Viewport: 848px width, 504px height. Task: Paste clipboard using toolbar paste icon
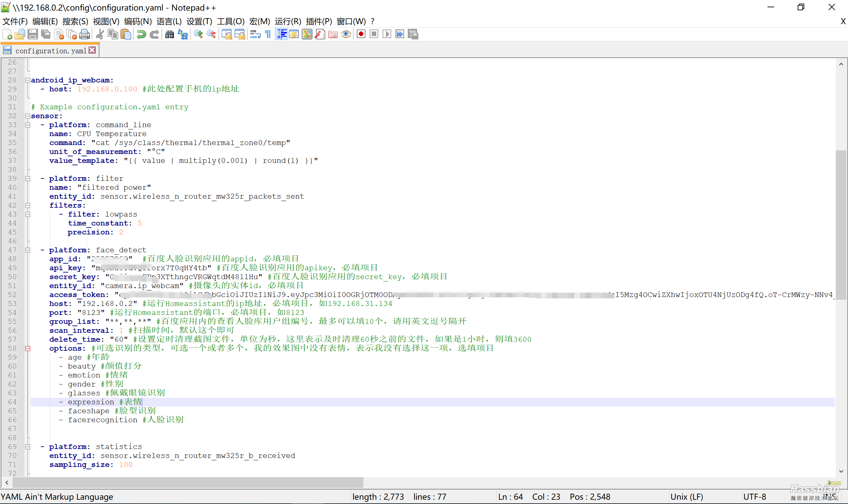126,34
